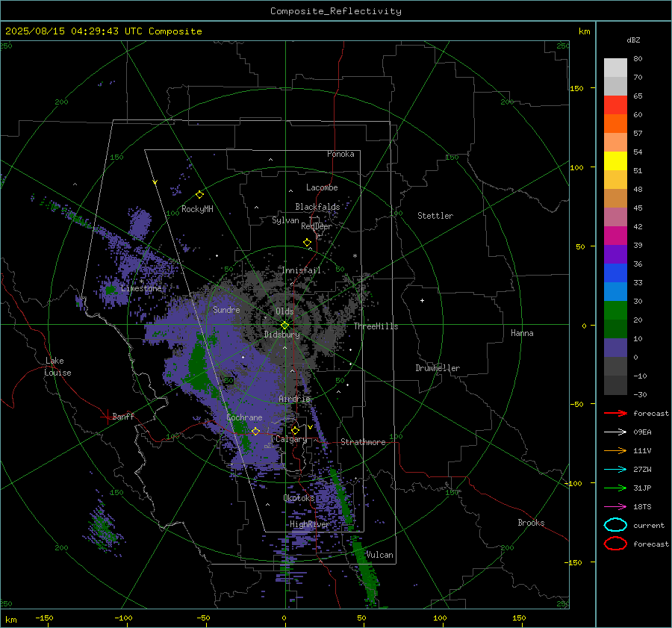Viewport: 672px width, 628px height.
Task: Click the Drumheller label
Action: 438,368
